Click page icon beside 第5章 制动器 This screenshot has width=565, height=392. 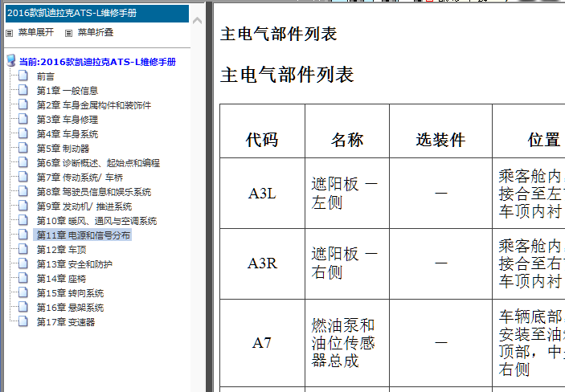23,148
